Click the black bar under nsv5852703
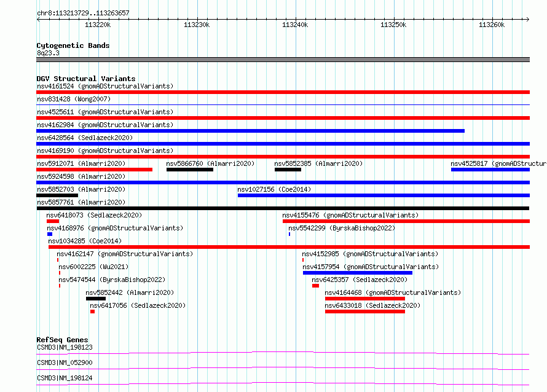Image resolution: width=547 pixels, height=392 pixels. [x=57, y=195]
